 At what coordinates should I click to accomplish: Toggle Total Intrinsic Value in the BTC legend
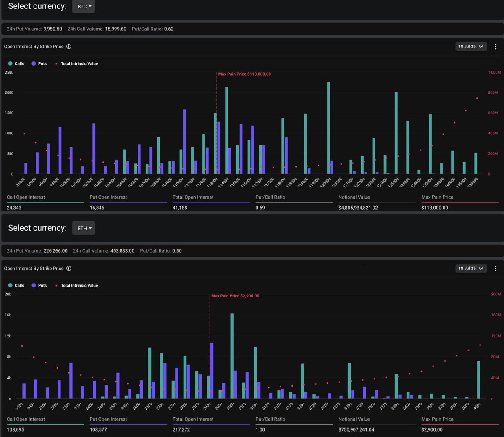(x=76, y=64)
